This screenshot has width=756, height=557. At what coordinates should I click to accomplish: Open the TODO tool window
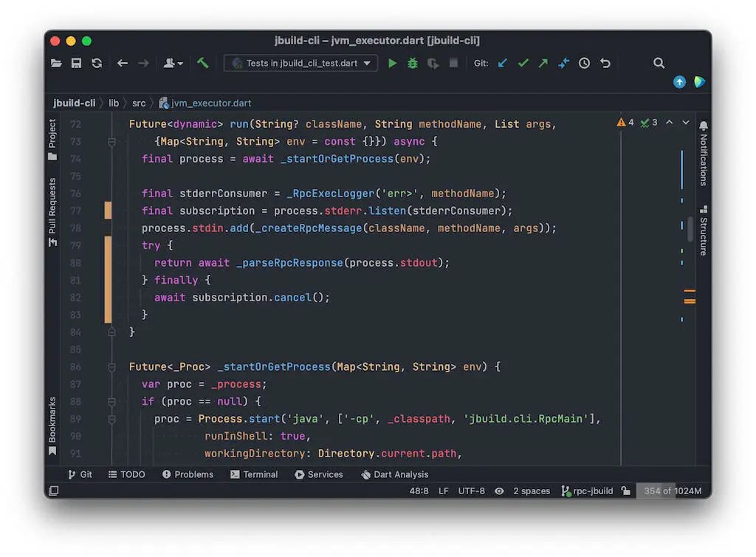coord(126,474)
